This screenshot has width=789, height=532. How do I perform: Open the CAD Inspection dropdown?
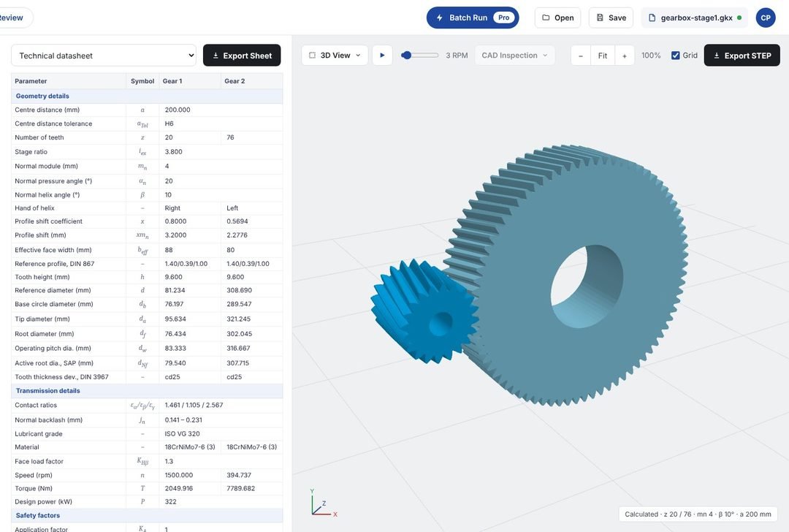click(x=514, y=56)
